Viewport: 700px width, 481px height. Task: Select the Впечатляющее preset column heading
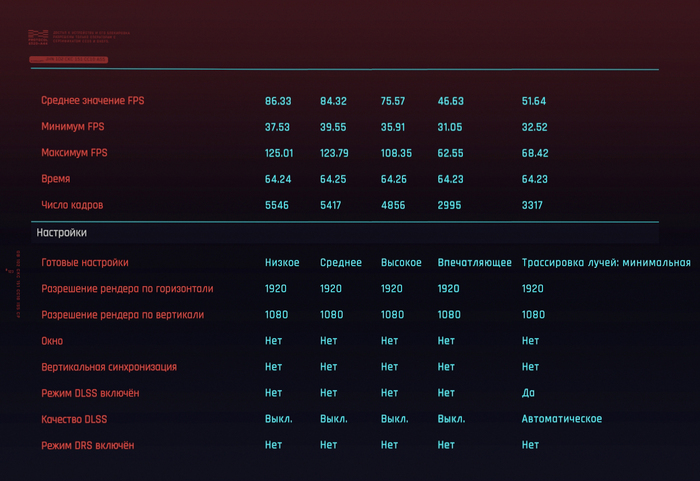click(x=475, y=263)
